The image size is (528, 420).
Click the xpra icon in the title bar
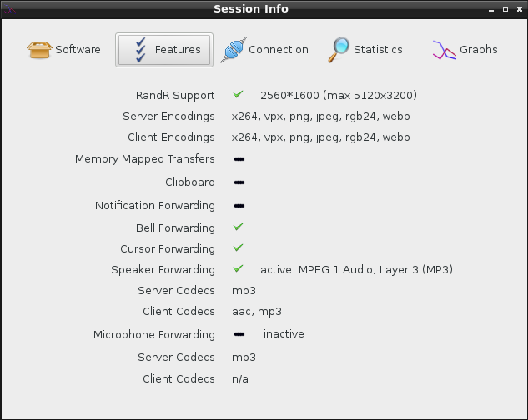9,9
